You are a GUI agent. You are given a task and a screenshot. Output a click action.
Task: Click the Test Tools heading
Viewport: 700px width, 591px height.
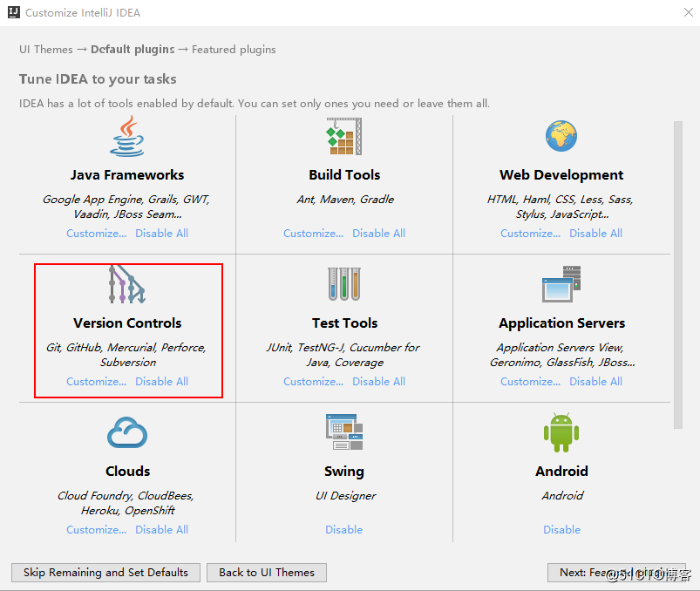coord(344,323)
